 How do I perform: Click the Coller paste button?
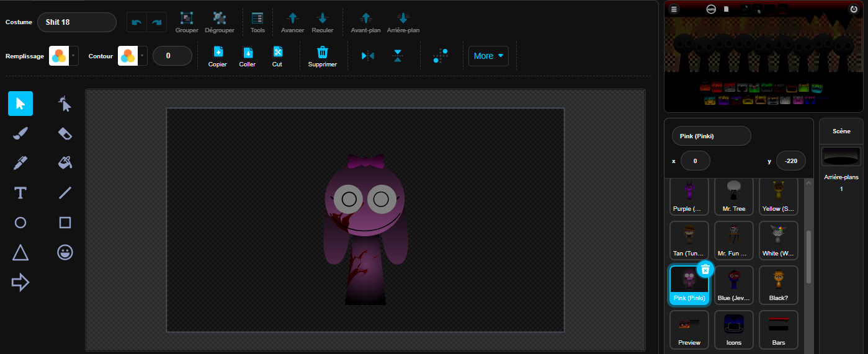248,56
